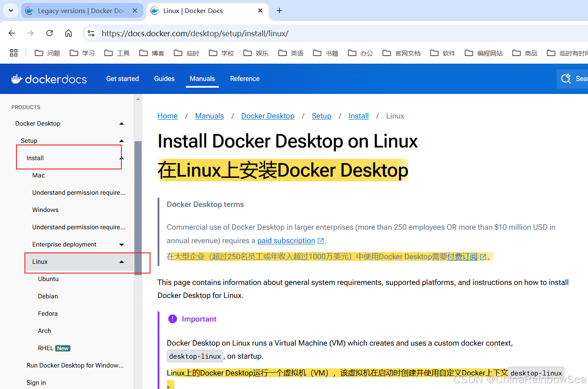Click the site information icon in address bar
The image size is (588, 389).
tap(91, 33)
